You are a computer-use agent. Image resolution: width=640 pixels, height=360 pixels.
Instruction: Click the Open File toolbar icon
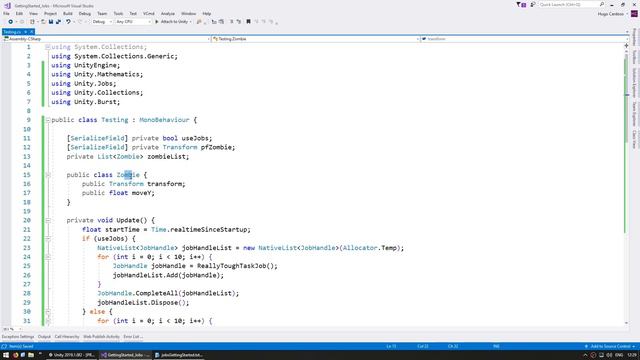43,22
